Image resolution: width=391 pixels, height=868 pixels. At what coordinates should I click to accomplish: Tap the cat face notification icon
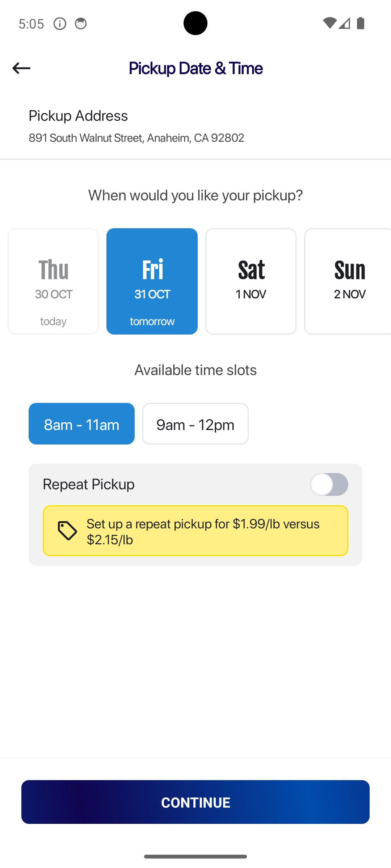(x=80, y=24)
